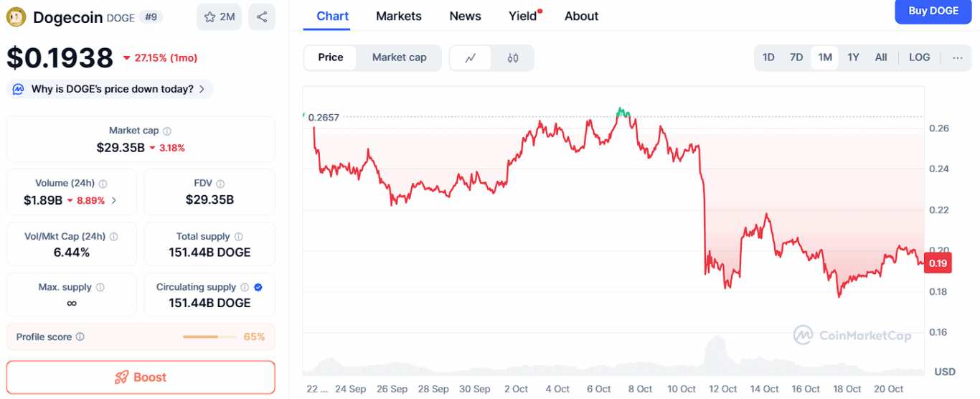Expand Why is DOGE's price down today
Screen dimensions: 980x399
pos(110,89)
